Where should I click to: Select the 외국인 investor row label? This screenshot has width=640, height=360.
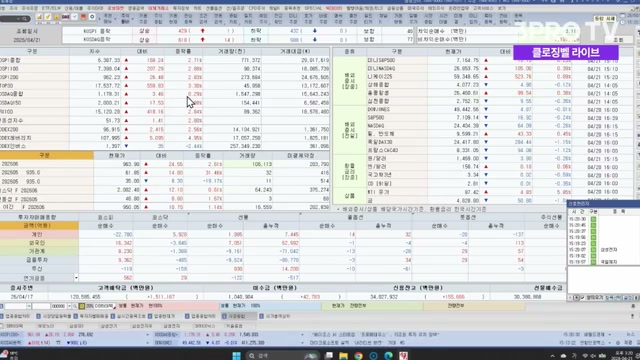point(38,243)
